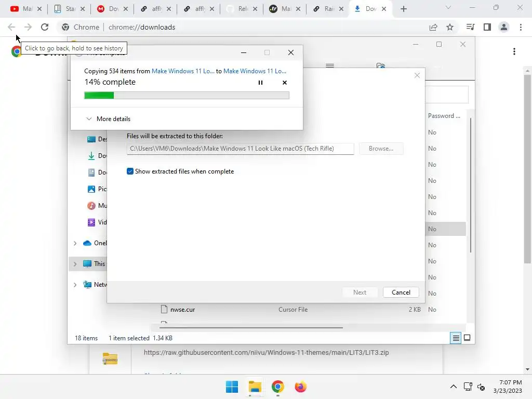The image size is (532, 399).
Task: Switch Explorer to details view icon
Action: coord(456,338)
